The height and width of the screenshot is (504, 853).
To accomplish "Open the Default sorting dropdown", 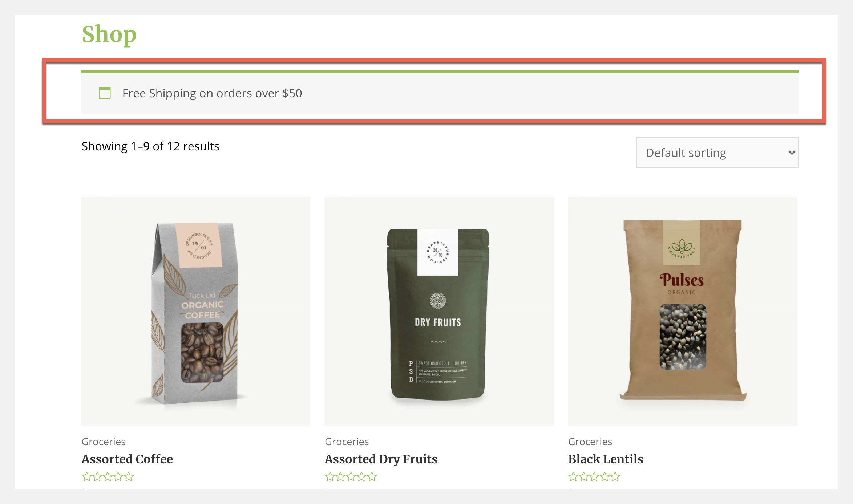I will tap(717, 153).
